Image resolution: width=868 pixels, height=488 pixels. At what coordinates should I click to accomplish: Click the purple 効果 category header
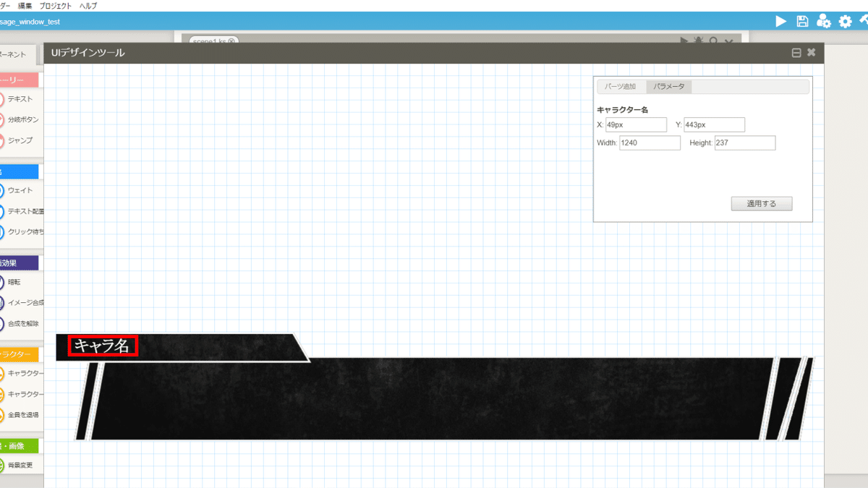click(x=19, y=263)
